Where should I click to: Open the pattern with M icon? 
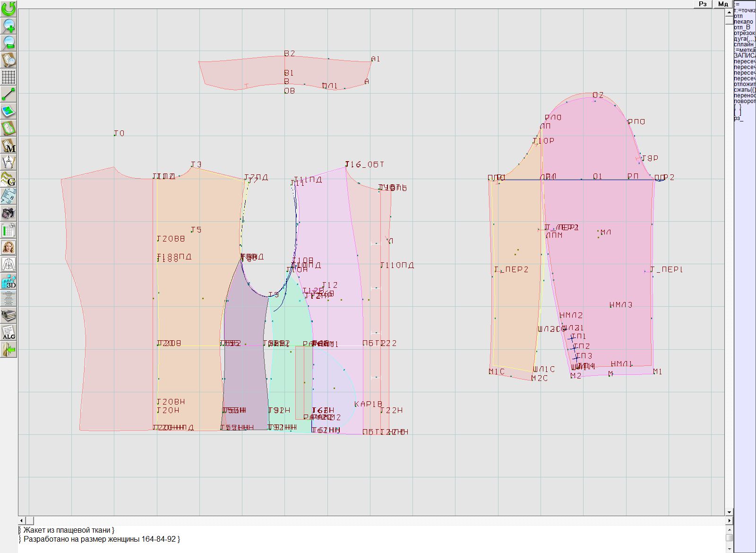(x=9, y=146)
